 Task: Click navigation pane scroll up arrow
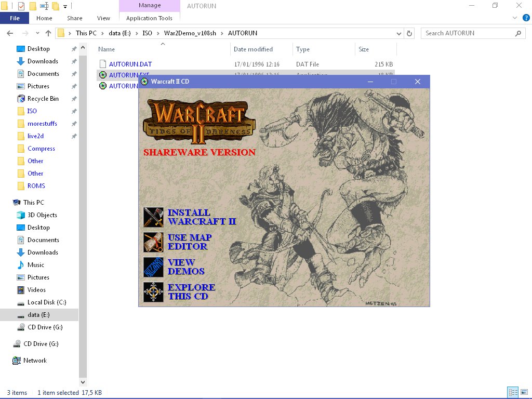coord(83,47)
